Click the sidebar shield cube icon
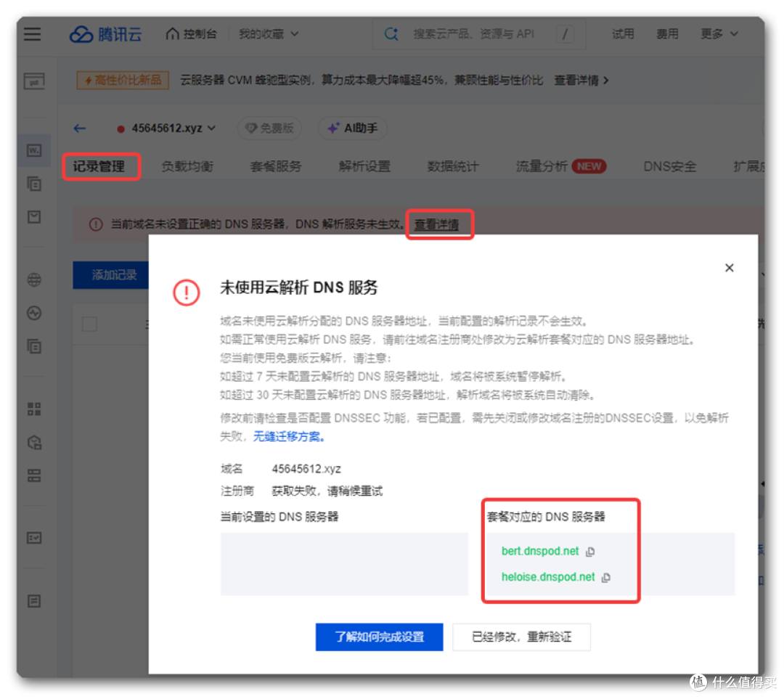Screen dimensions: 784x699 (34, 443)
